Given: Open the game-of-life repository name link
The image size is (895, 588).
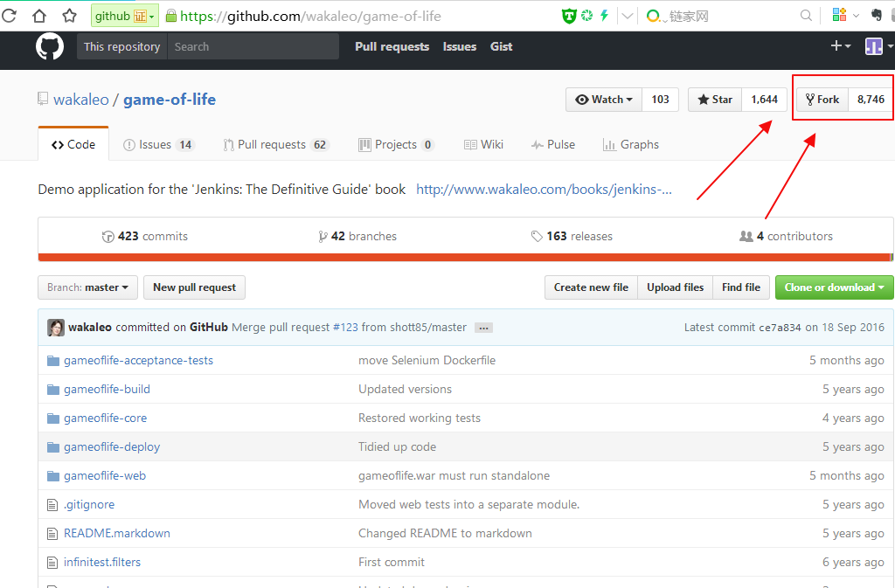Looking at the screenshot, I should (x=170, y=100).
